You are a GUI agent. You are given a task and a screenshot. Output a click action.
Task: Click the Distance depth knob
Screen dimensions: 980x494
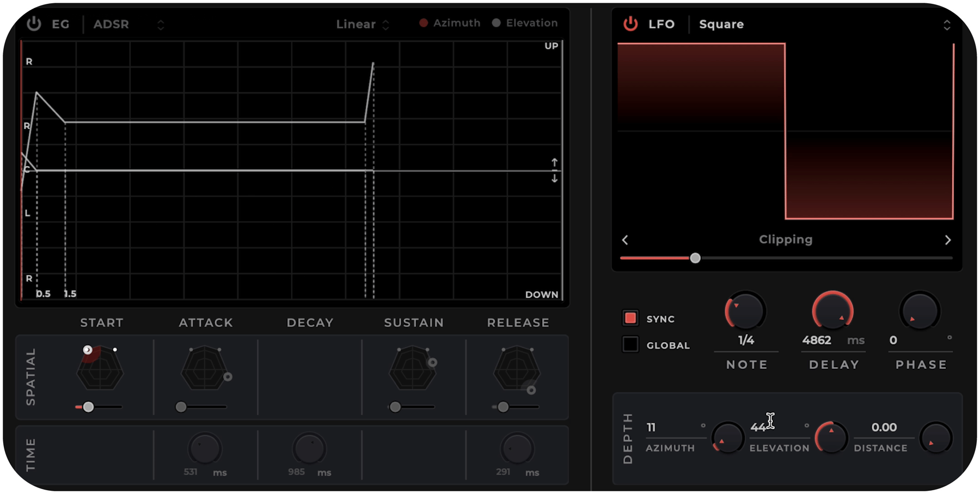coord(936,438)
